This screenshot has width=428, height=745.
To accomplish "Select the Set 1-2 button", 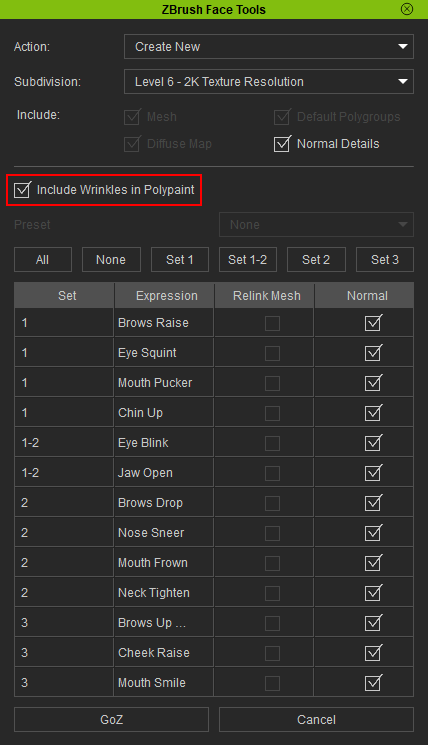I will (248, 259).
